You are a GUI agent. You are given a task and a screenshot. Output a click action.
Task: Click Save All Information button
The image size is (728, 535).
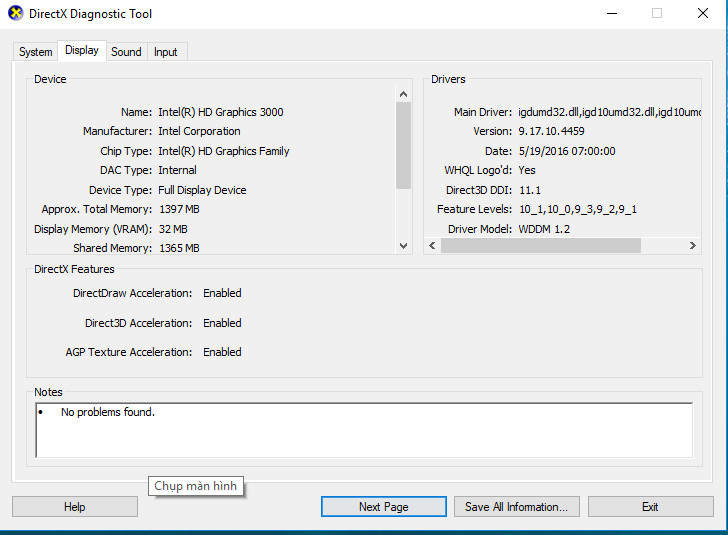tap(516, 507)
